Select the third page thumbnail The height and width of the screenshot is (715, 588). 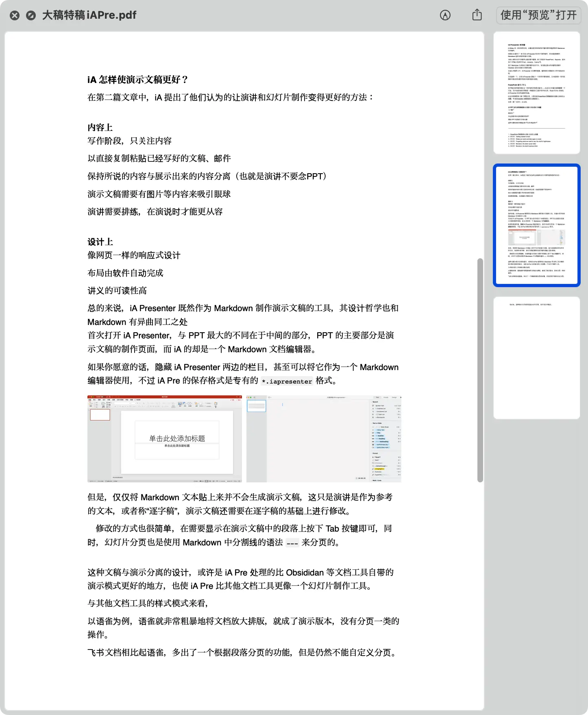537,358
